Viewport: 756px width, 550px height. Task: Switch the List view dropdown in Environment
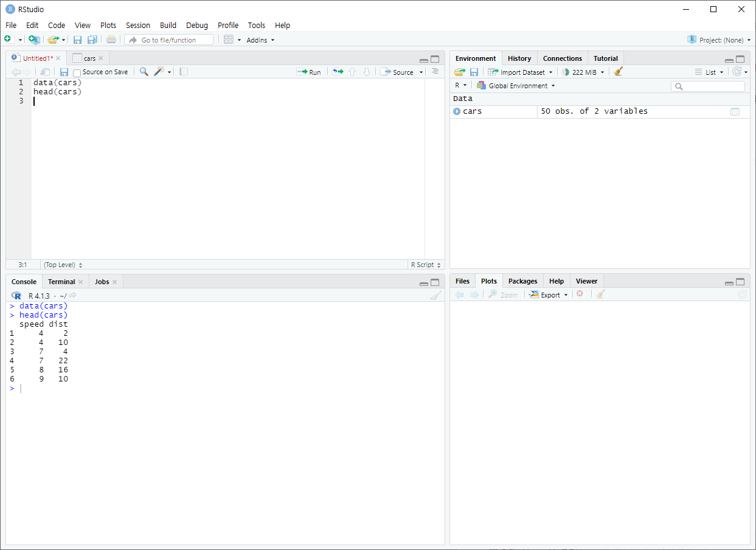709,72
